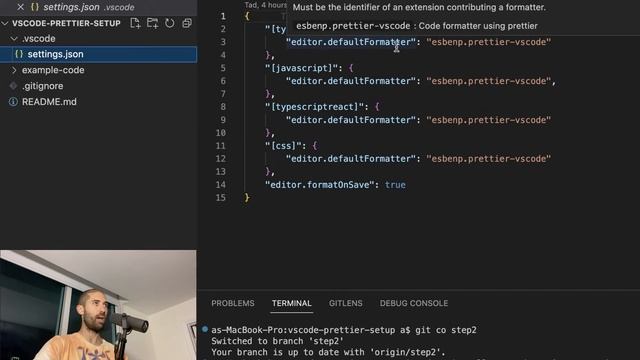The image size is (640, 360).
Task: Click line number 14 in the gutter
Action: 220,185
